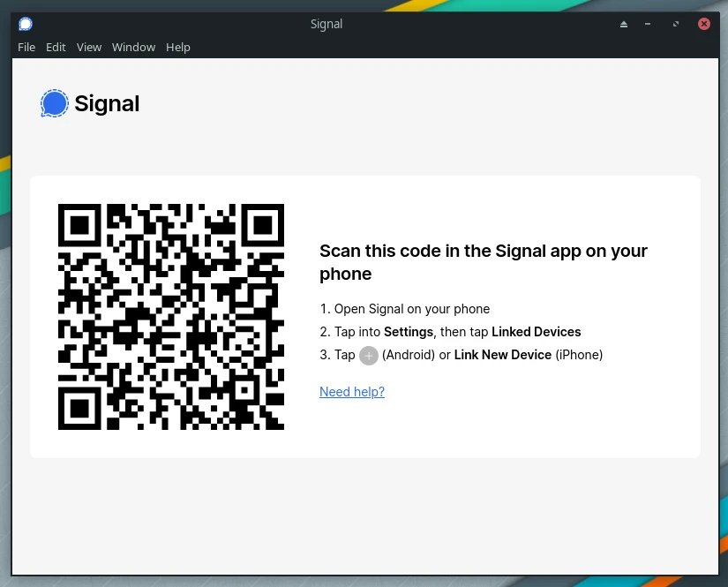
Task: Click the Signal icon in title bar
Action: [x=26, y=24]
